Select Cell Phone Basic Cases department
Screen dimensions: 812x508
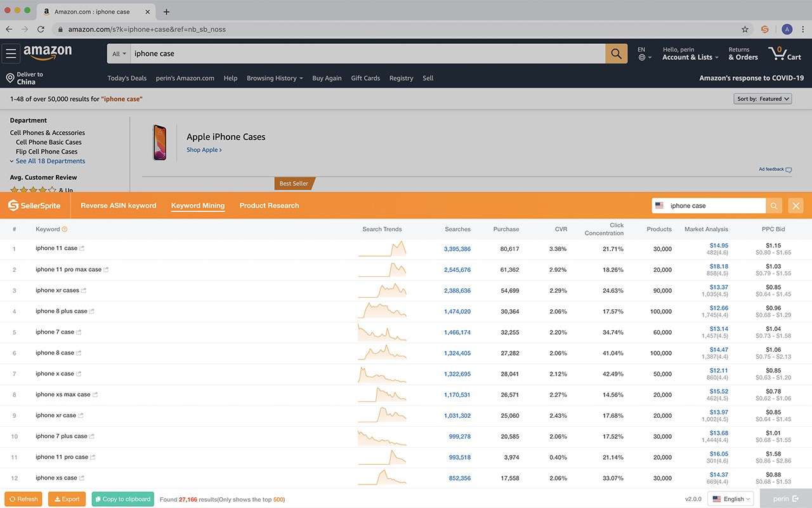49,142
